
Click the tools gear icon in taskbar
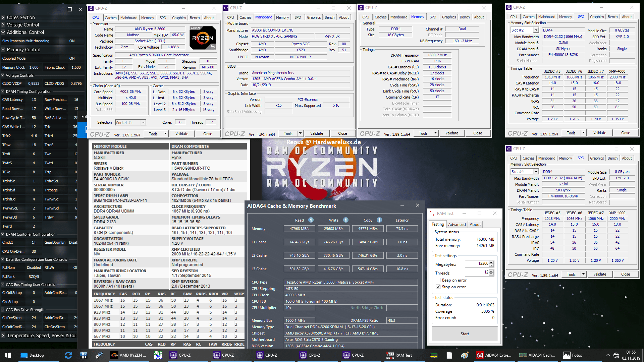tap(99, 355)
